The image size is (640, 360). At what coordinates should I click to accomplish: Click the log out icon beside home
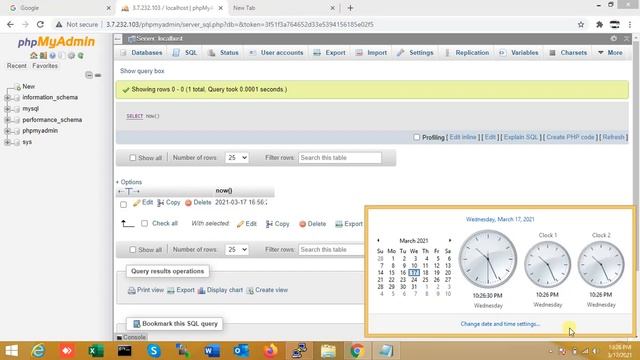43,56
